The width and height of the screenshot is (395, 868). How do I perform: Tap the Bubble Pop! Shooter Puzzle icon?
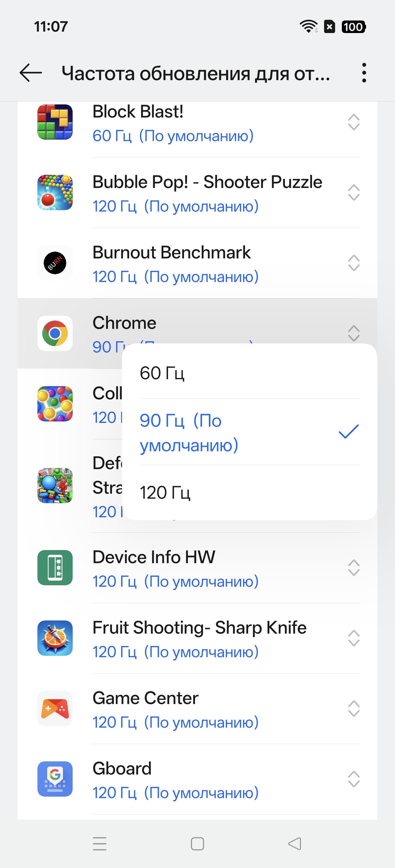click(55, 192)
